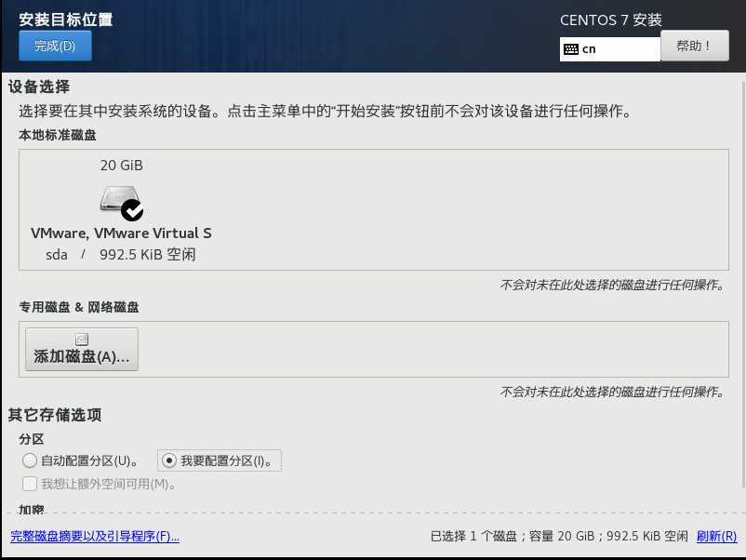Click the 992.5 KiB 空闲 free space label

(148, 255)
